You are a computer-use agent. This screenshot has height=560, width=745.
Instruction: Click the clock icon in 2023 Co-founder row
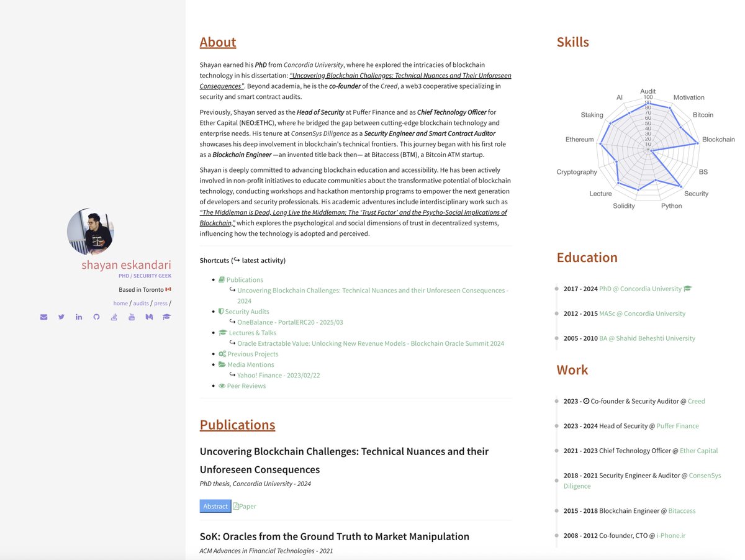click(x=587, y=401)
